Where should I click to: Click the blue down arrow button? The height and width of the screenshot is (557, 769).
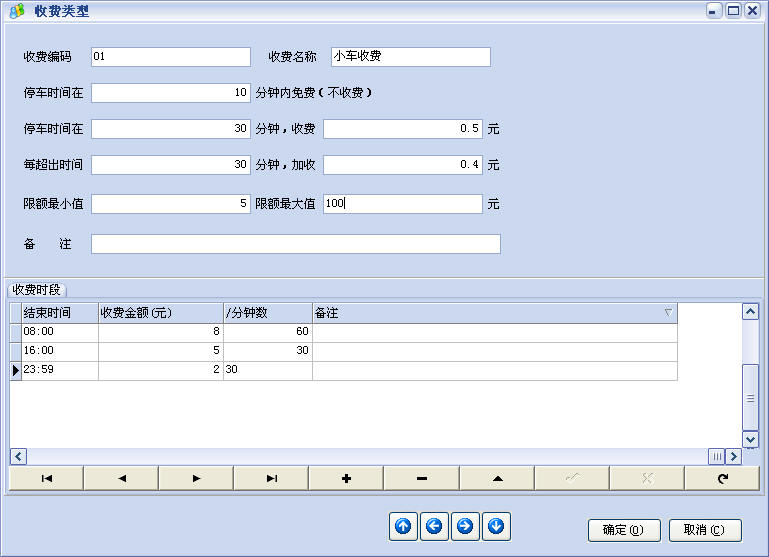[497, 526]
